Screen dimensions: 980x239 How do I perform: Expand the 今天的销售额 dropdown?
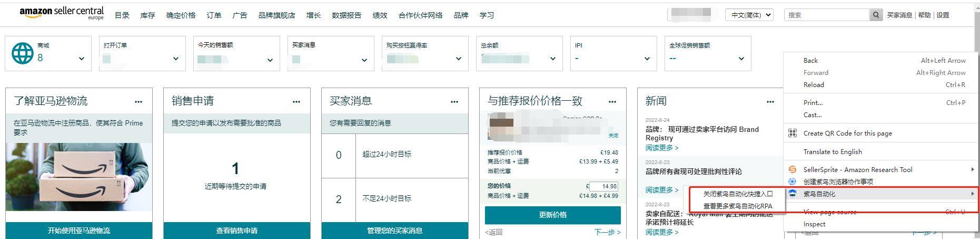pos(270,60)
